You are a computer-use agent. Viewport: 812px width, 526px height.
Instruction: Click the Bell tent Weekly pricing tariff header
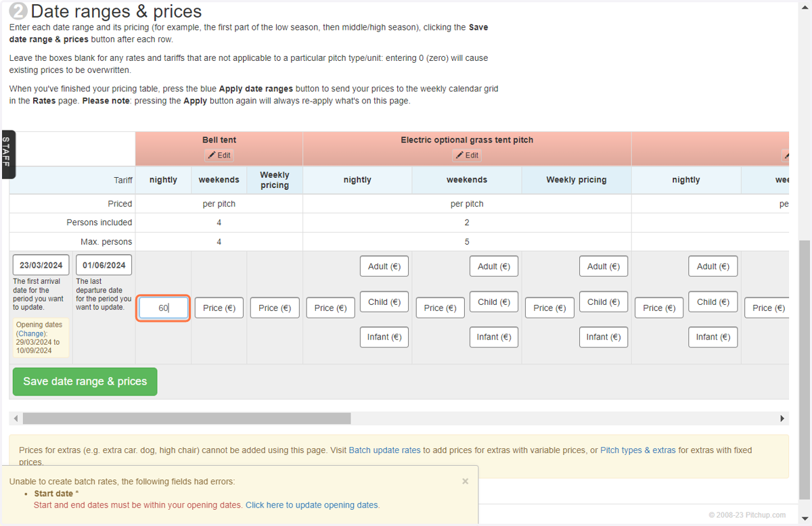pos(275,180)
